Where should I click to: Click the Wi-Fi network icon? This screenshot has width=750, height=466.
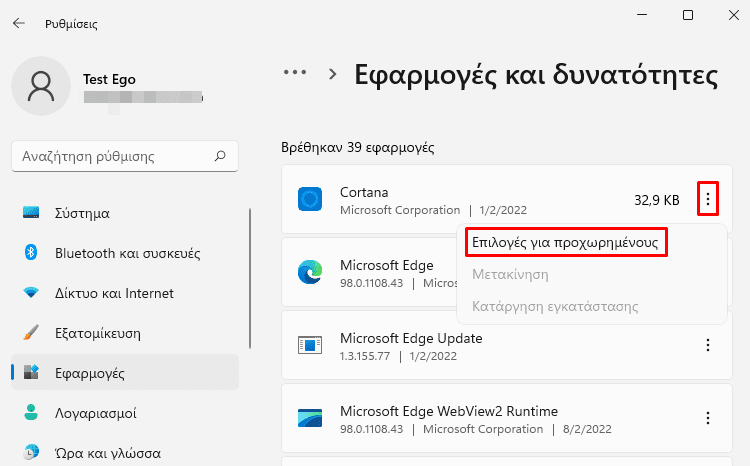[31, 292]
